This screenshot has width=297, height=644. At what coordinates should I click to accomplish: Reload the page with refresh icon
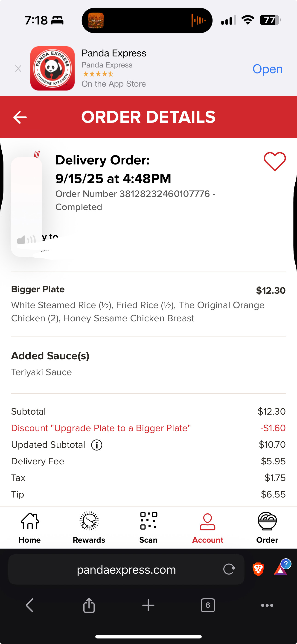(229, 569)
